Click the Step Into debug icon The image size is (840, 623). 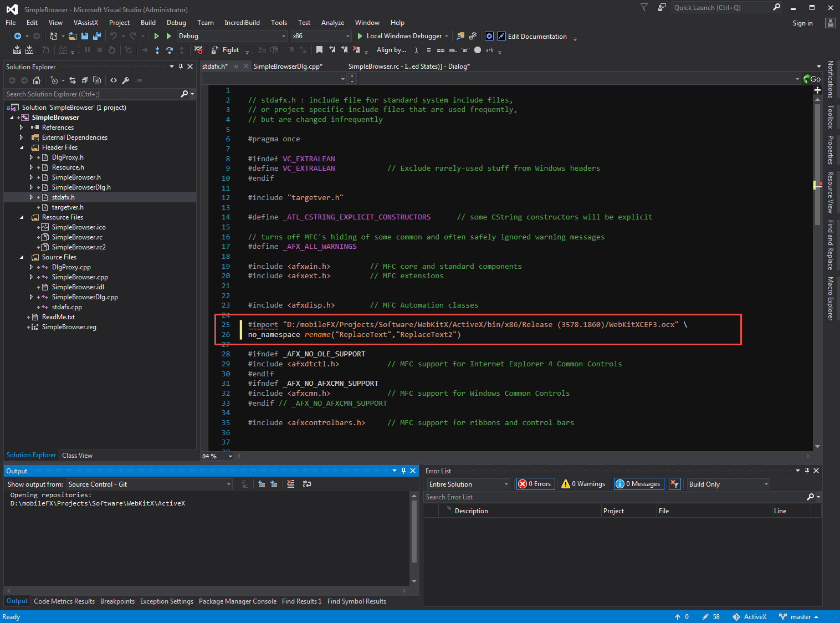(x=157, y=50)
